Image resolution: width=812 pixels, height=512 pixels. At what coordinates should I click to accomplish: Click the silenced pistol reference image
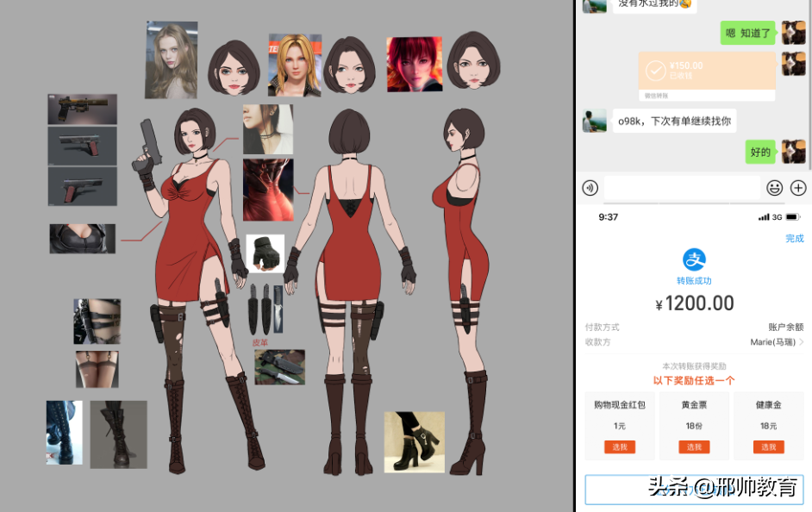tap(83, 109)
